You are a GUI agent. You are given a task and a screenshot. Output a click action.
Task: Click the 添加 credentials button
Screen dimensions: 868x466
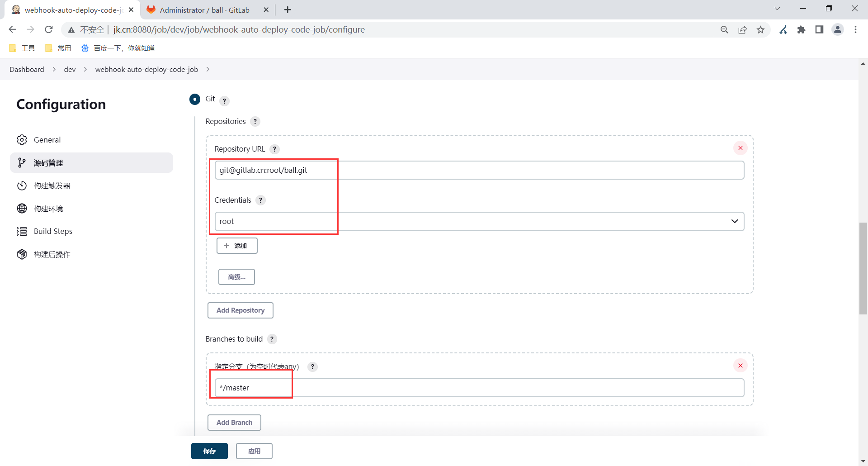coord(237,246)
